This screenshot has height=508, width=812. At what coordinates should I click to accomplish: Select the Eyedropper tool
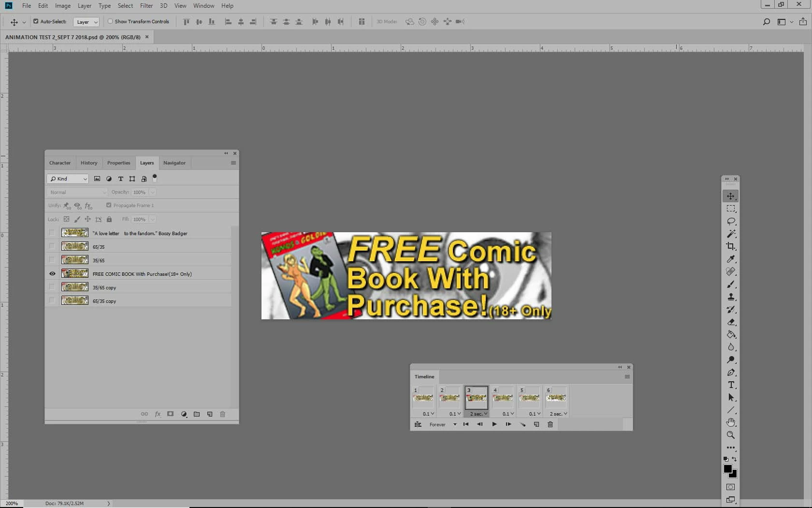click(730, 259)
